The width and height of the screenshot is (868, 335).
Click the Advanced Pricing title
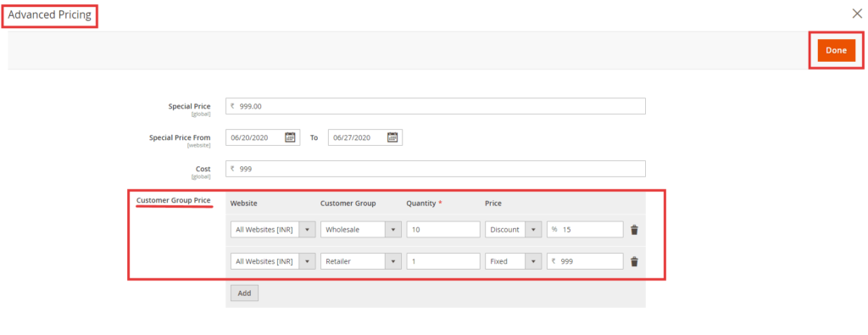49,15
